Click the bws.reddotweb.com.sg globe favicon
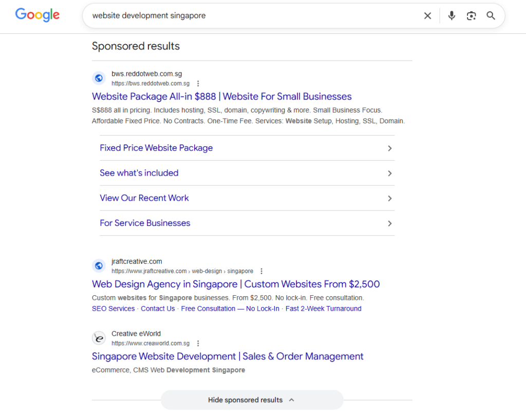This screenshot has width=526, height=420. click(x=99, y=78)
